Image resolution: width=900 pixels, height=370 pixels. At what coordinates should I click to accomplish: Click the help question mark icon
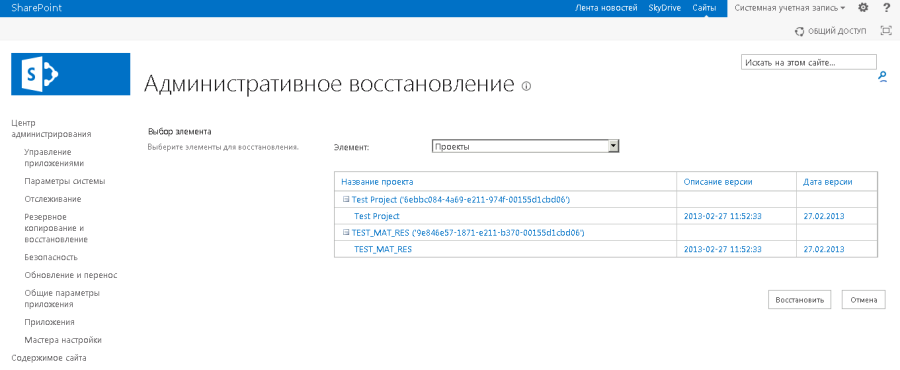[886, 8]
